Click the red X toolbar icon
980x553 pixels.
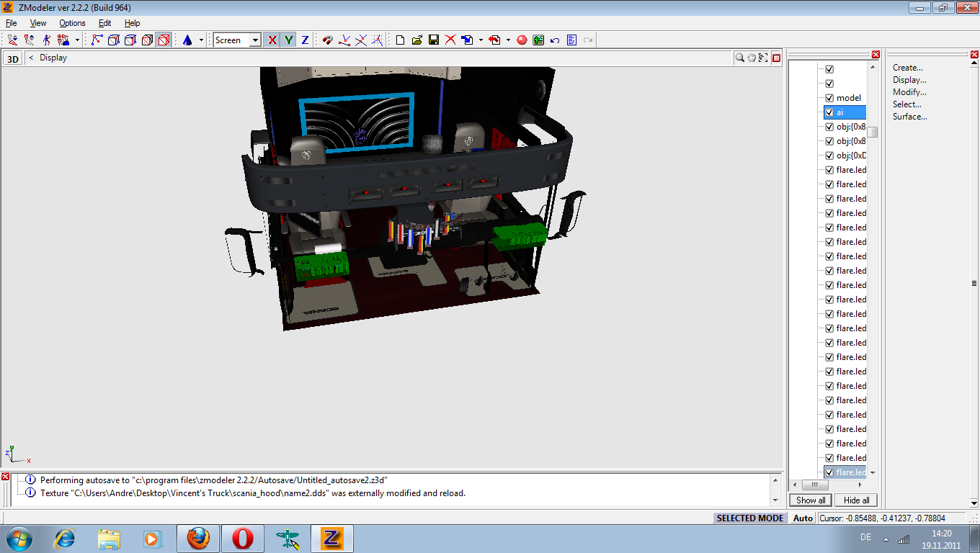click(x=450, y=40)
